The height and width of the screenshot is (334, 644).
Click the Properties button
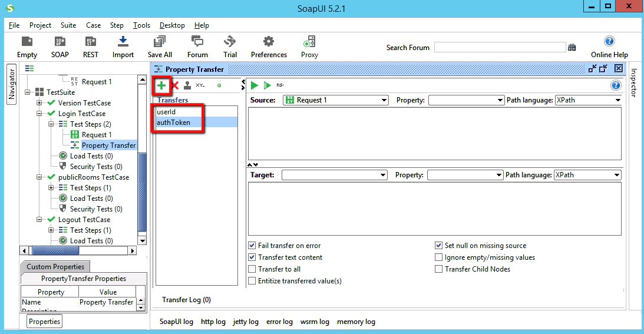(44, 321)
